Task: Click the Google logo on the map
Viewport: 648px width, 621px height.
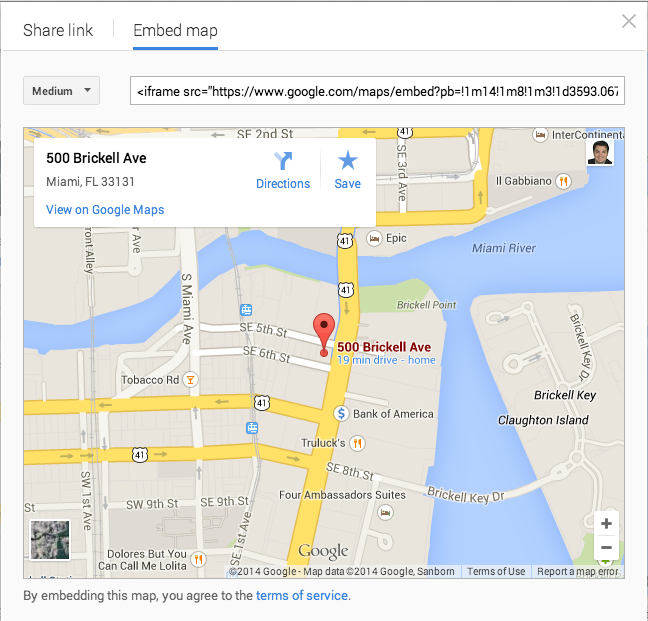Action: coord(323,551)
